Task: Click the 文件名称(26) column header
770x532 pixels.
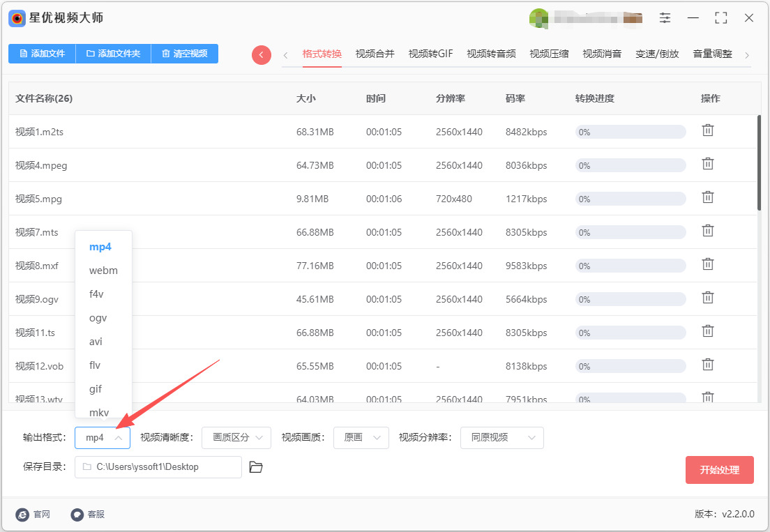Action: coord(44,98)
